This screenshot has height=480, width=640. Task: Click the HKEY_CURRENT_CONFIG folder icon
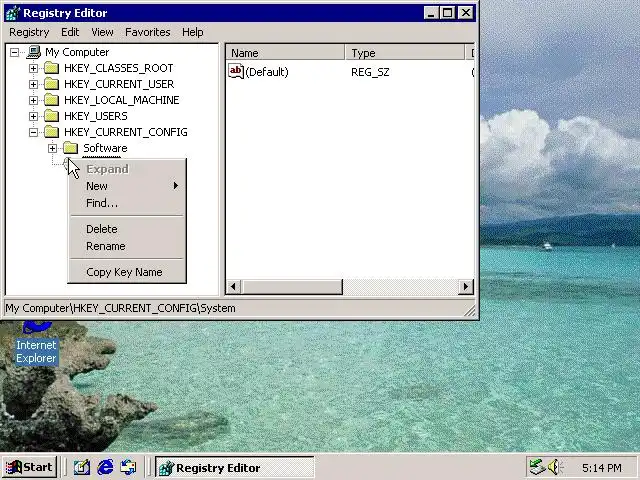tap(51, 132)
